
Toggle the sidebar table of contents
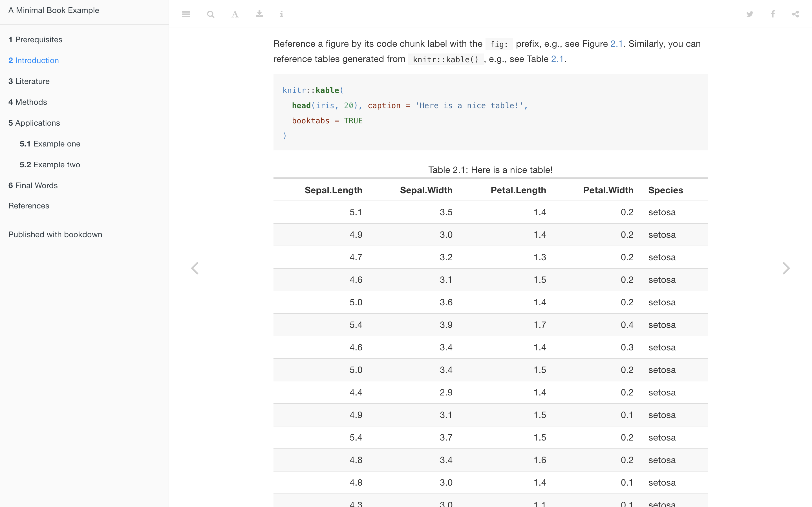pos(186,14)
